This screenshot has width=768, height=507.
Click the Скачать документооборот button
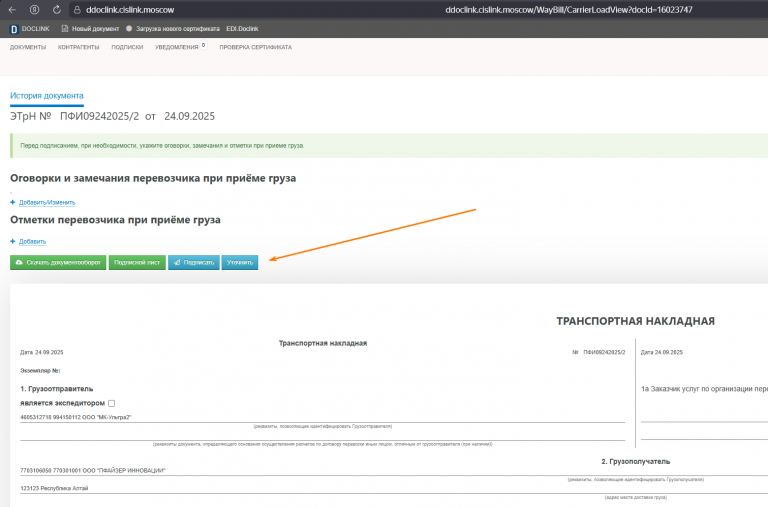[58, 263]
